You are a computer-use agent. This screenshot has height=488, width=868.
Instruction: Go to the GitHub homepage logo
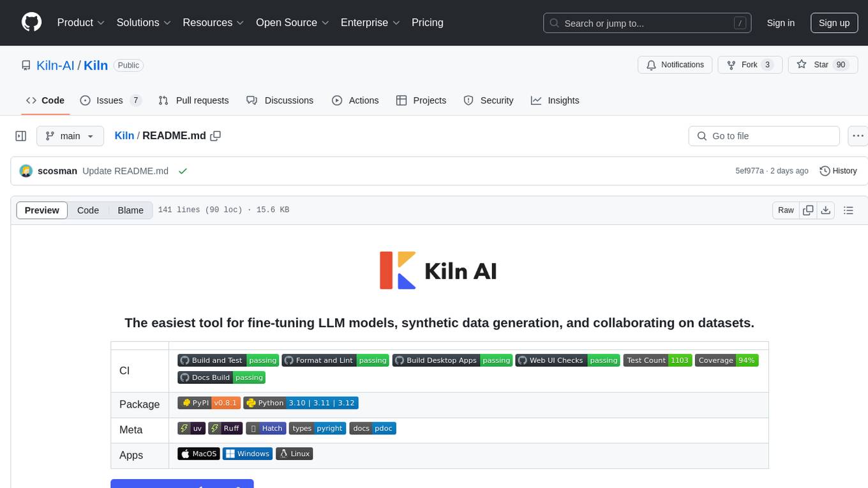pyautogui.click(x=31, y=22)
